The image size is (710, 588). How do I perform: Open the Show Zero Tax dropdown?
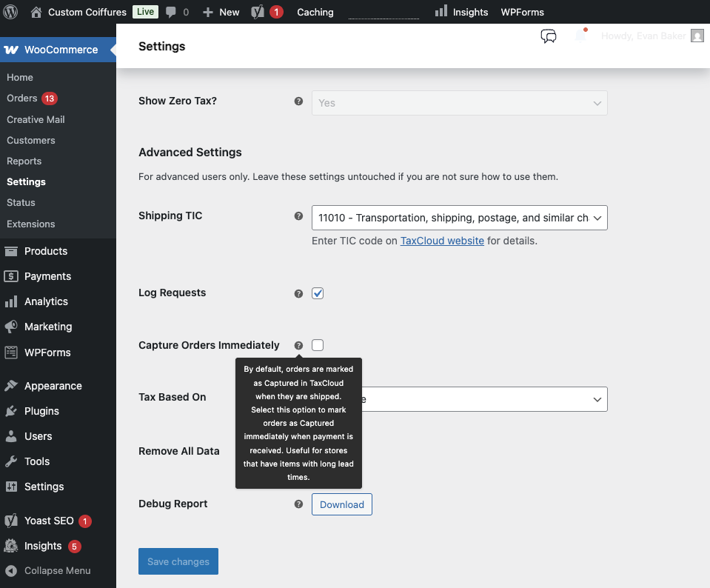pos(459,103)
